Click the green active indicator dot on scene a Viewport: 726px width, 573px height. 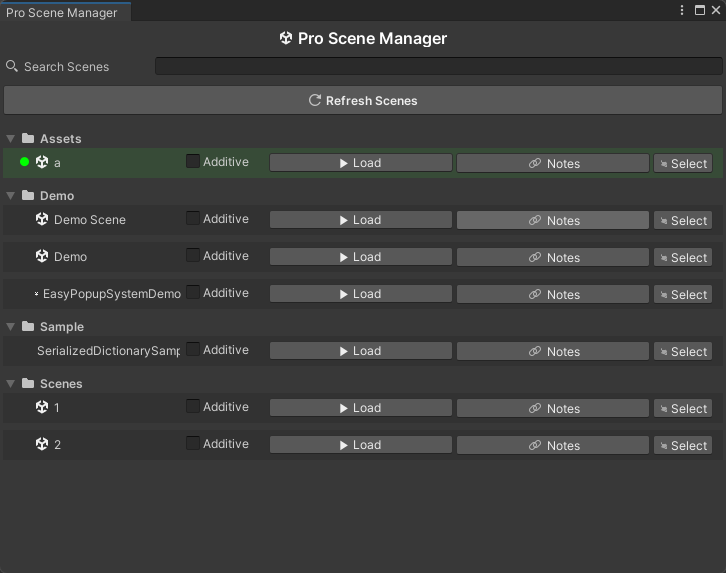tap(25, 162)
